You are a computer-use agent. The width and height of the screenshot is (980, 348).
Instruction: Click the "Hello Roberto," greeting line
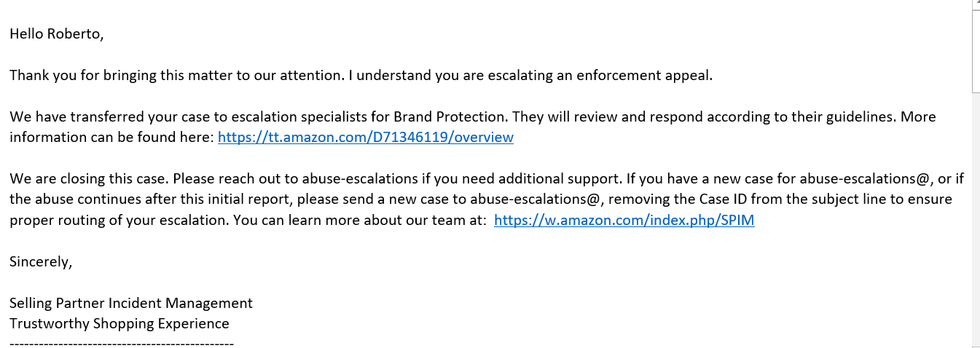pos(57,34)
